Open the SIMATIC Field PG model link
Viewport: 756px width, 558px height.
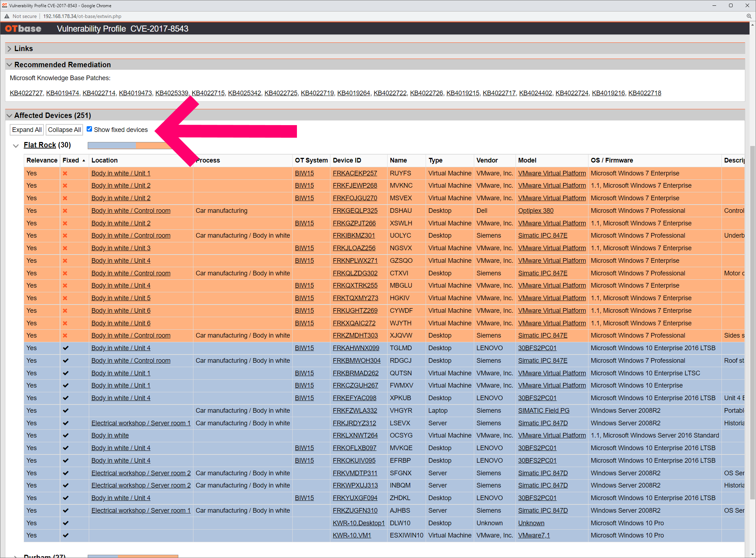[544, 411]
